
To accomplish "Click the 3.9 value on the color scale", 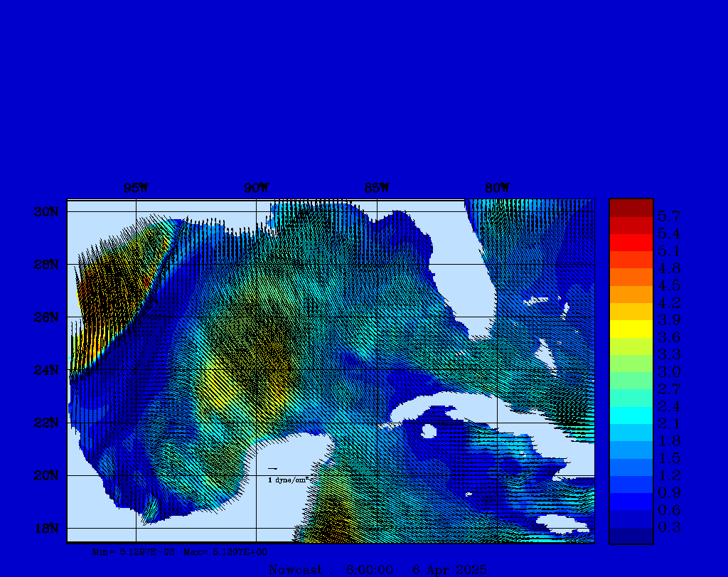I will pyautogui.click(x=669, y=320).
